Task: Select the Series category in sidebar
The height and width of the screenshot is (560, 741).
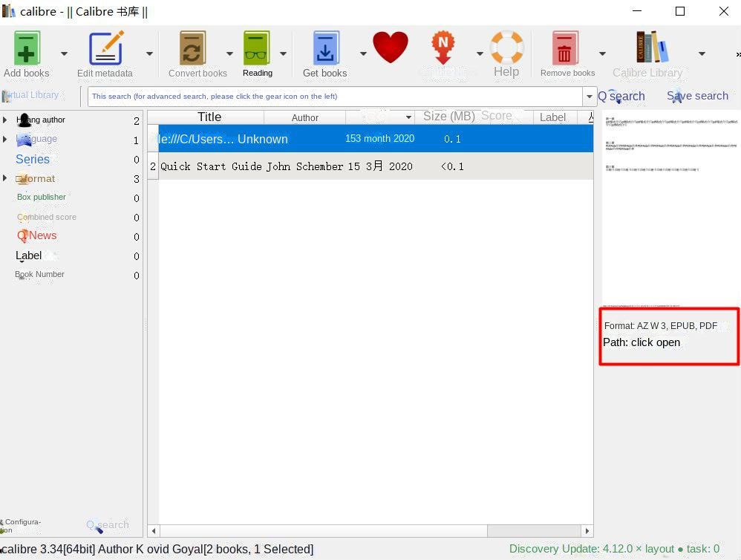Action: (x=33, y=159)
